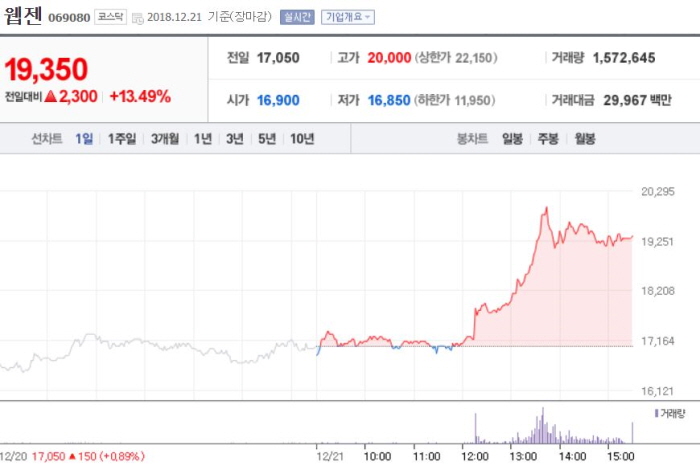This screenshot has width=700, height=474.
Task: Click the 웹젠 stock name heading
Action: (x=22, y=16)
